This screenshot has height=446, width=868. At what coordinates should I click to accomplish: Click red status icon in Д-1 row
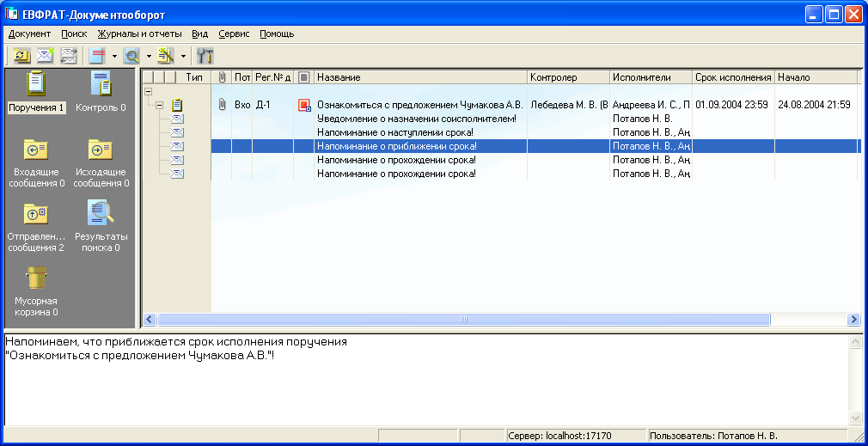pyautogui.click(x=304, y=105)
